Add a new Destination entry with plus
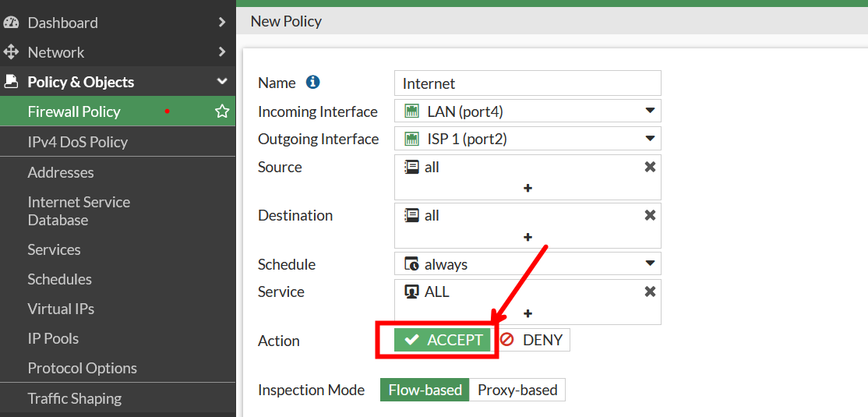The height and width of the screenshot is (417, 868). click(x=528, y=237)
